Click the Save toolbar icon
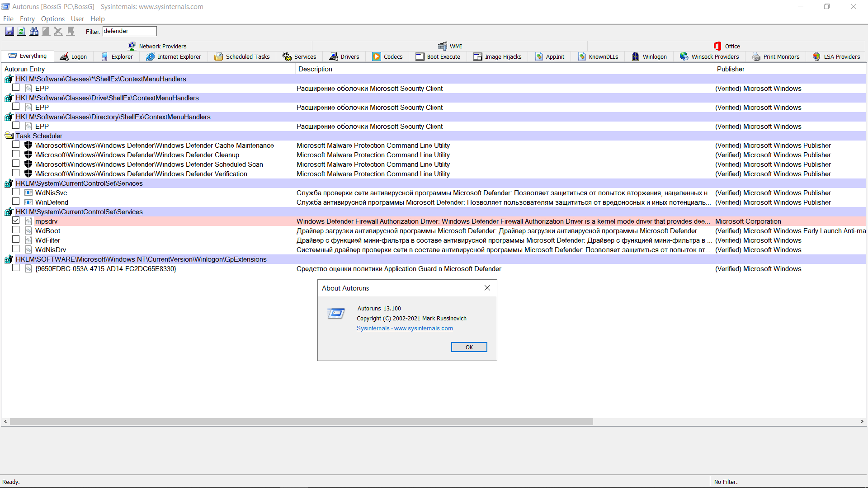Image resolution: width=868 pixels, height=488 pixels. point(9,31)
